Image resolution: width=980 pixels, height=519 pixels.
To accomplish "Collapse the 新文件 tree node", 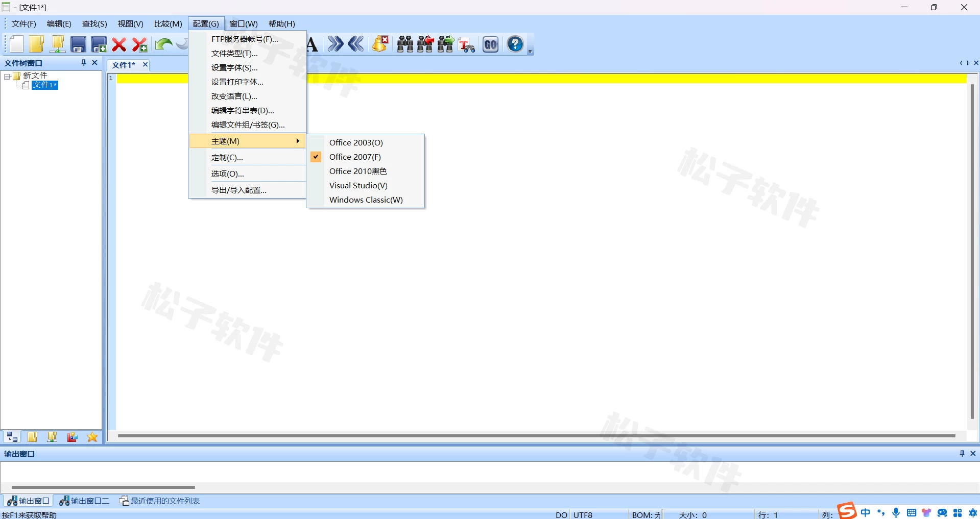I will point(7,77).
